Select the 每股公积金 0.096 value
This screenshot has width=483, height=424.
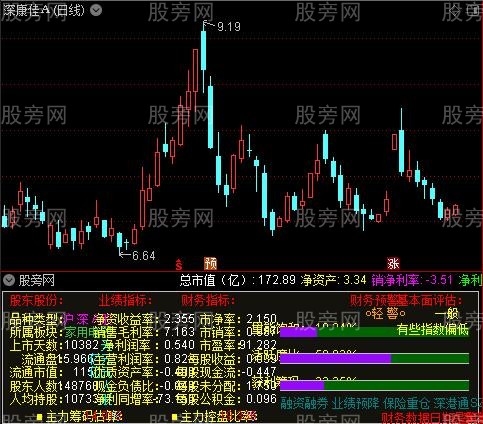(x=262, y=399)
